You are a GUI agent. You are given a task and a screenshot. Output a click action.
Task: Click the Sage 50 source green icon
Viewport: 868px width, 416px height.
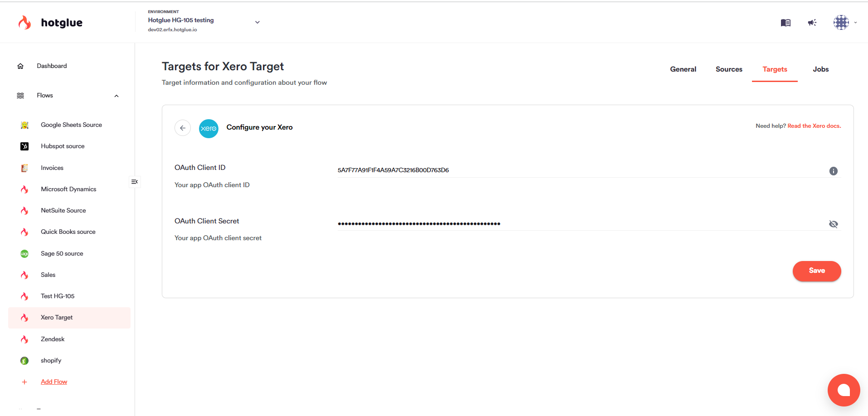(x=24, y=254)
